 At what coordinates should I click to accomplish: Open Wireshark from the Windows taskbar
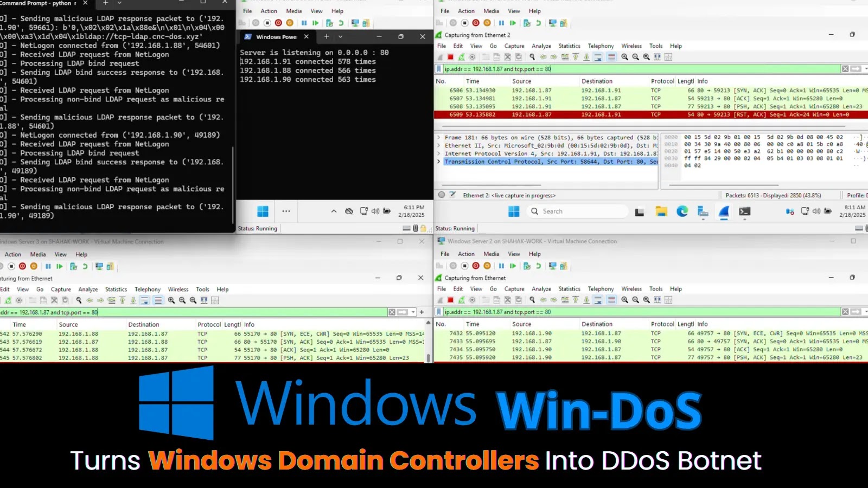pos(724,211)
